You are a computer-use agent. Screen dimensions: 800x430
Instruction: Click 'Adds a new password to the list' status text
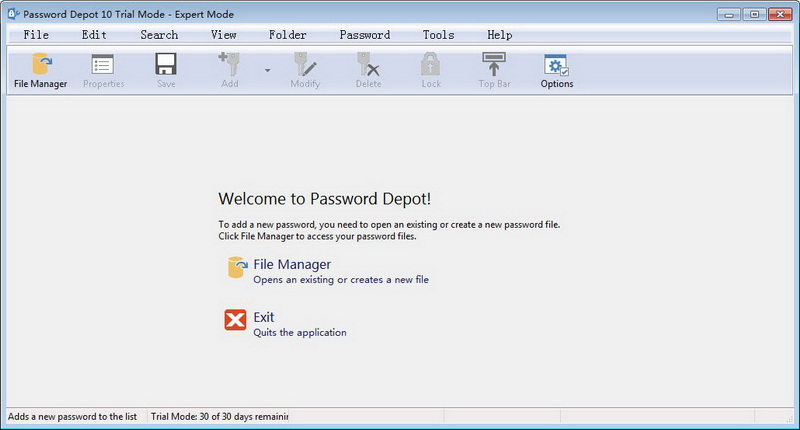(72, 416)
